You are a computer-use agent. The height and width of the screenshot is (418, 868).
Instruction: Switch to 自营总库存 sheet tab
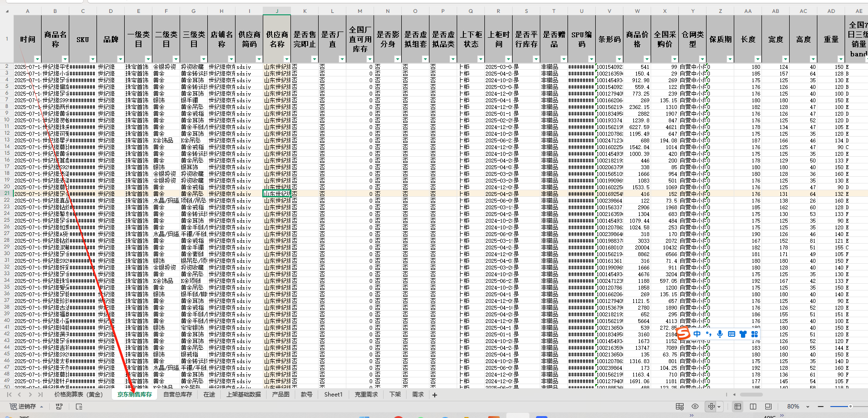point(177,395)
